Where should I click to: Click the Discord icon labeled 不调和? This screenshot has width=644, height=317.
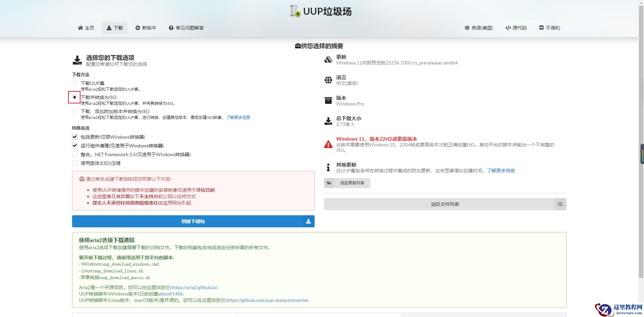(541, 28)
